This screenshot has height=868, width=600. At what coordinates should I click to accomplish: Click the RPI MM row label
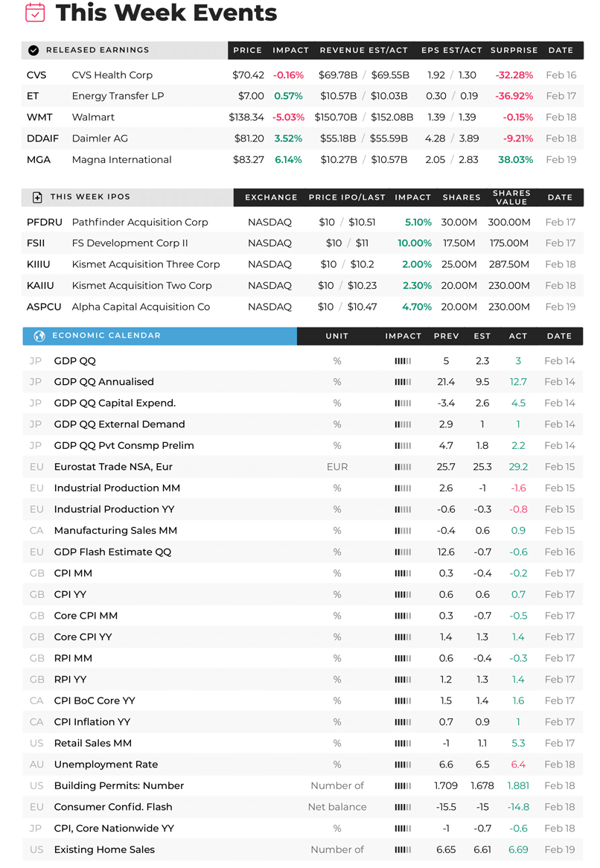tap(73, 659)
